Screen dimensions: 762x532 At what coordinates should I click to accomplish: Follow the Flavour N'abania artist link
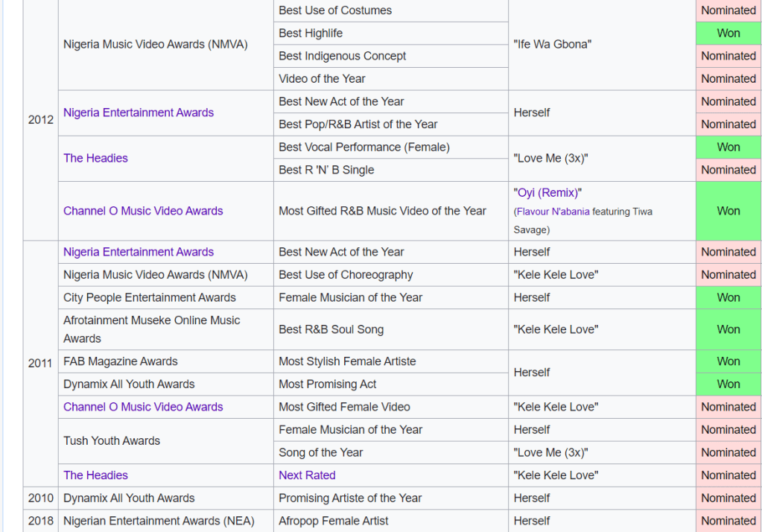(553, 212)
